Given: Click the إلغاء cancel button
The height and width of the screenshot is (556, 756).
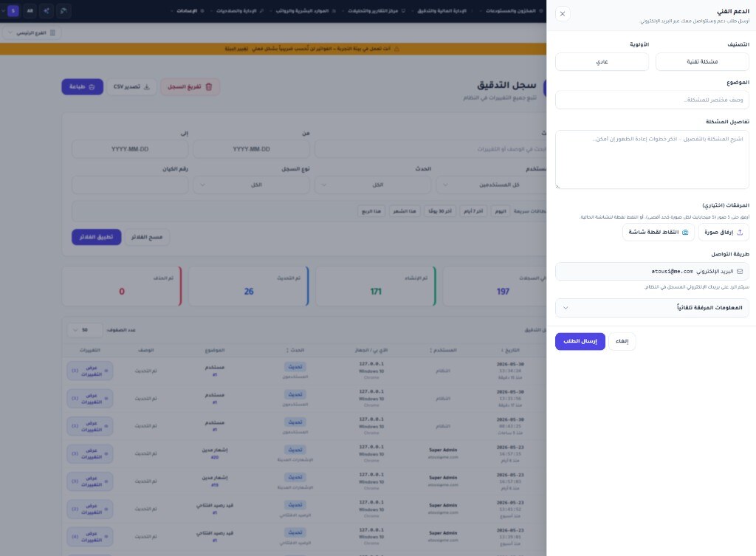Looking at the screenshot, I should 622,341.
